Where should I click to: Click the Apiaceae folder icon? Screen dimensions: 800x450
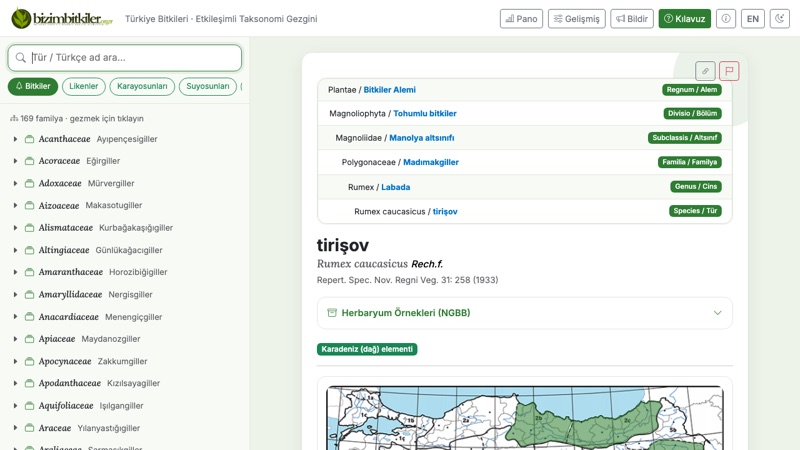coord(30,339)
